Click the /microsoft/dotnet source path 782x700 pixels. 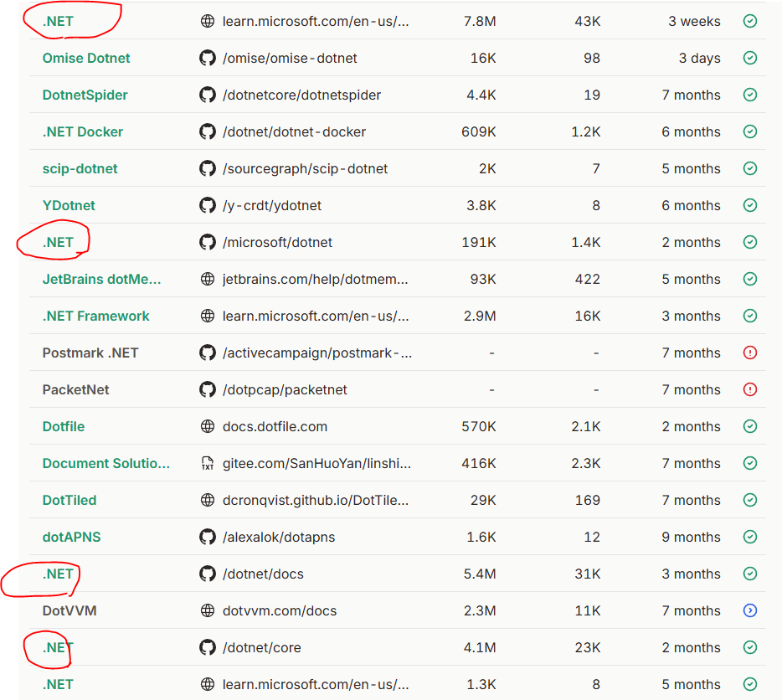point(277,243)
